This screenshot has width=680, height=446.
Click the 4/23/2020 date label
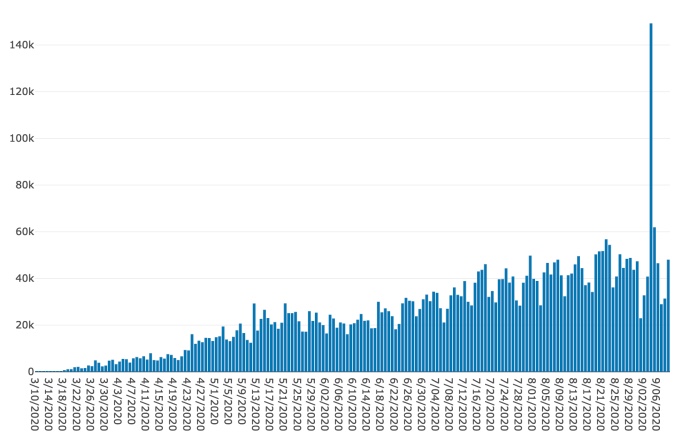pyautogui.click(x=186, y=404)
